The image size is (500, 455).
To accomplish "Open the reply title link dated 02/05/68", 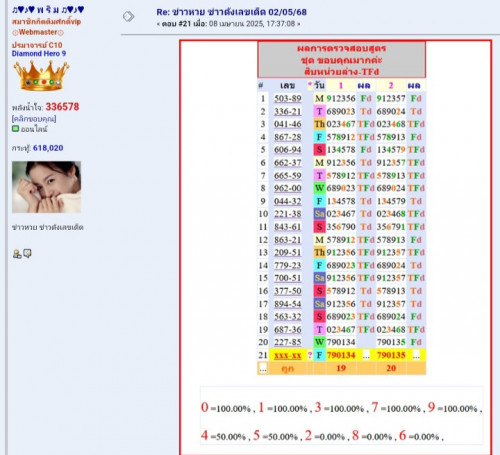I will (x=231, y=12).
